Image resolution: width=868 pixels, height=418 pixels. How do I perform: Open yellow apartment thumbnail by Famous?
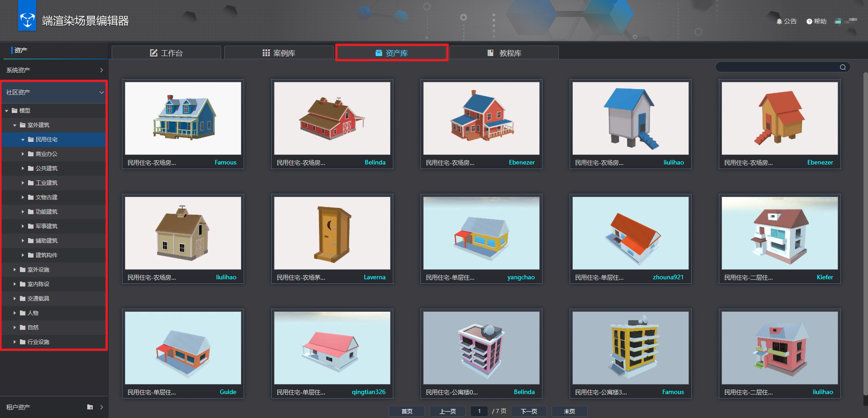click(631, 348)
